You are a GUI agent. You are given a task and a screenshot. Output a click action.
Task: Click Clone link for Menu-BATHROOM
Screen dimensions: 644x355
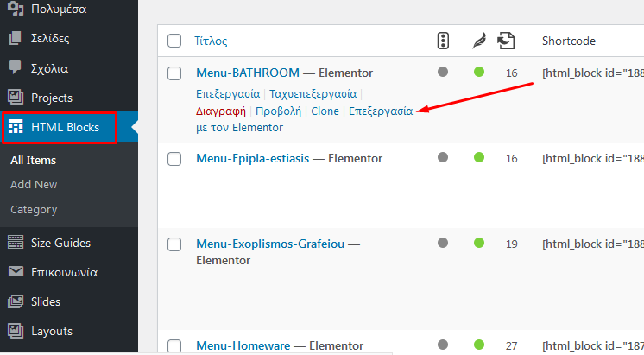[x=325, y=111]
